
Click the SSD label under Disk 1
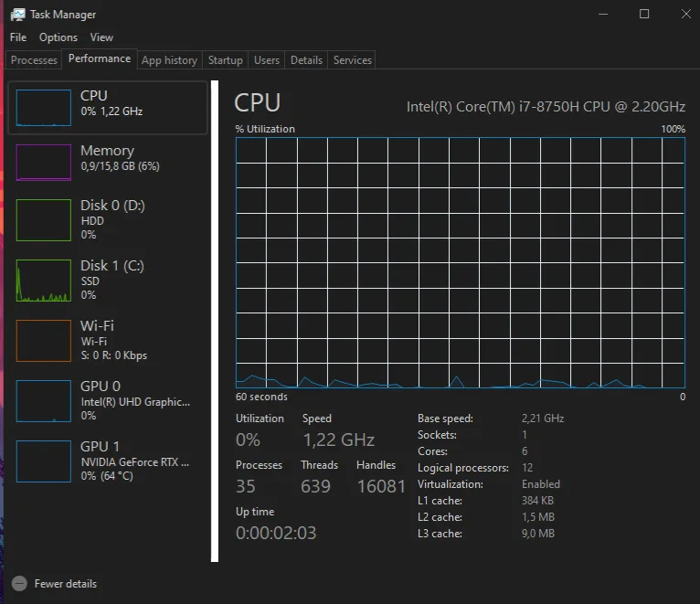(x=90, y=281)
